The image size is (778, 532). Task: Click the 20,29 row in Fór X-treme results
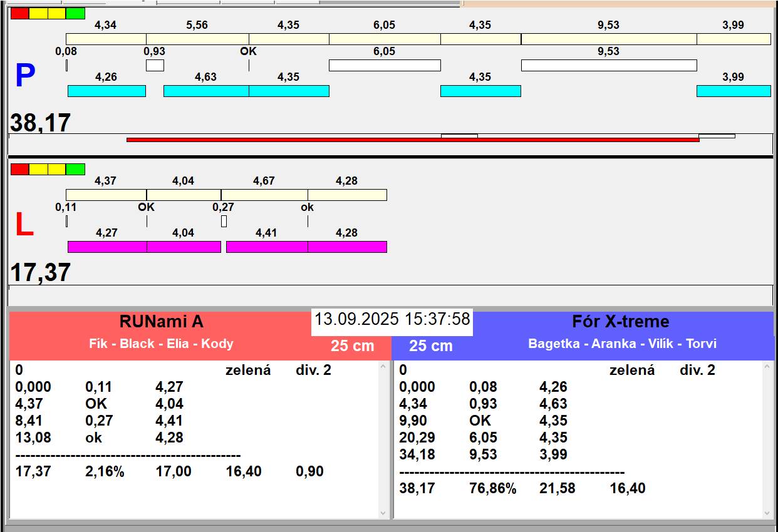[484, 437]
